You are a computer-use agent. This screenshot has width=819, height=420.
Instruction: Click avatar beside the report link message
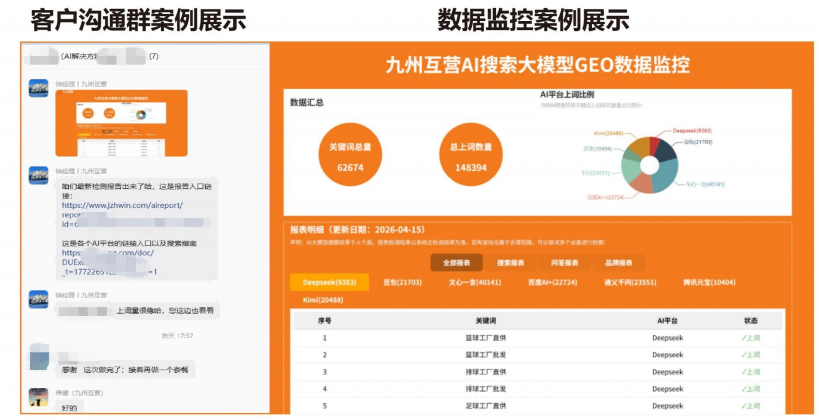[x=39, y=175]
